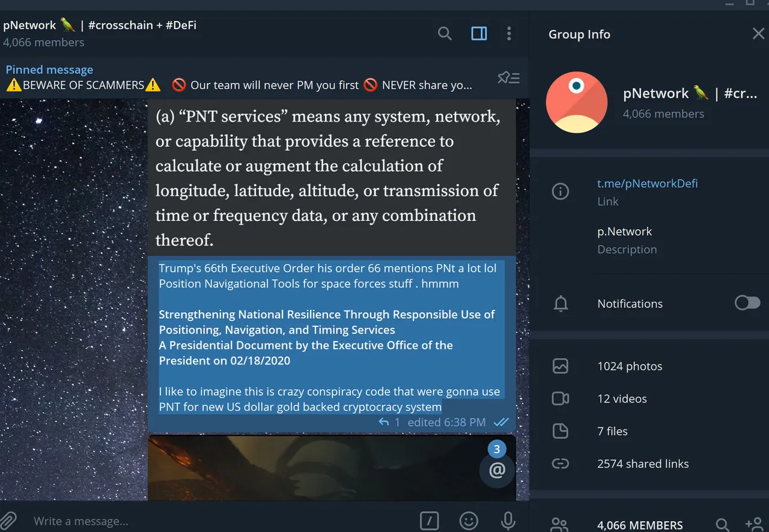769x532 pixels.
Task: Search members with the magnifier icon
Action: (x=723, y=525)
